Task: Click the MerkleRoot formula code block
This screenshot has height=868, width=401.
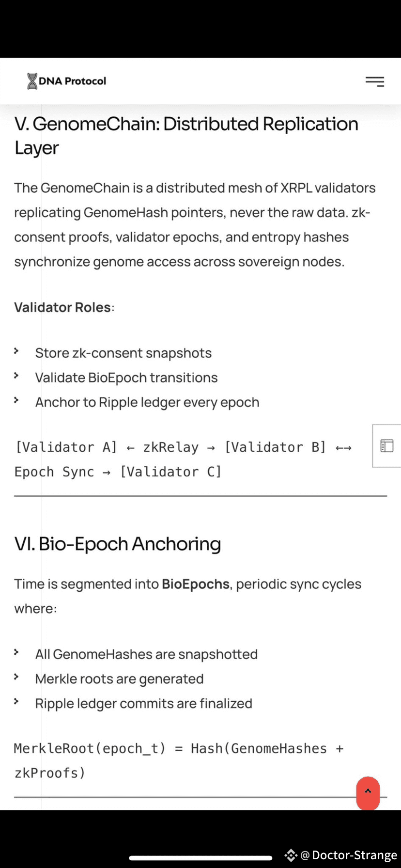Action: (x=179, y=760)
